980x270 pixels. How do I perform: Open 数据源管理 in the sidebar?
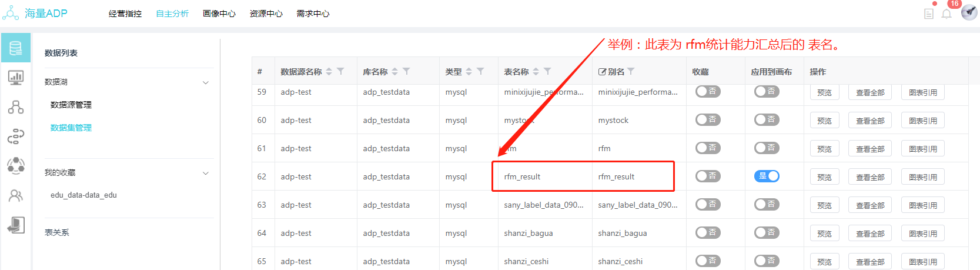(x=71, y=105)
